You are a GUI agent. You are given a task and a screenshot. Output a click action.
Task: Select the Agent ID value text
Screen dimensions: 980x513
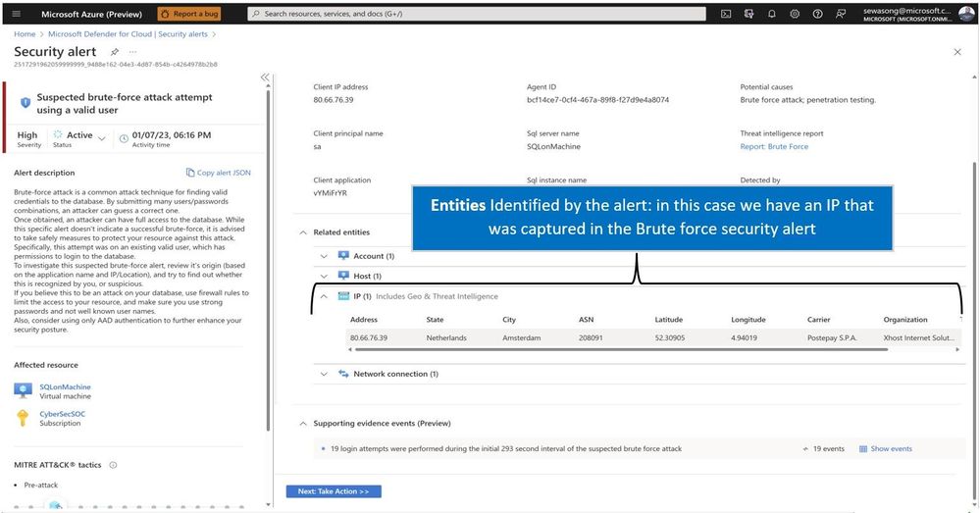(x=597, y=99)
